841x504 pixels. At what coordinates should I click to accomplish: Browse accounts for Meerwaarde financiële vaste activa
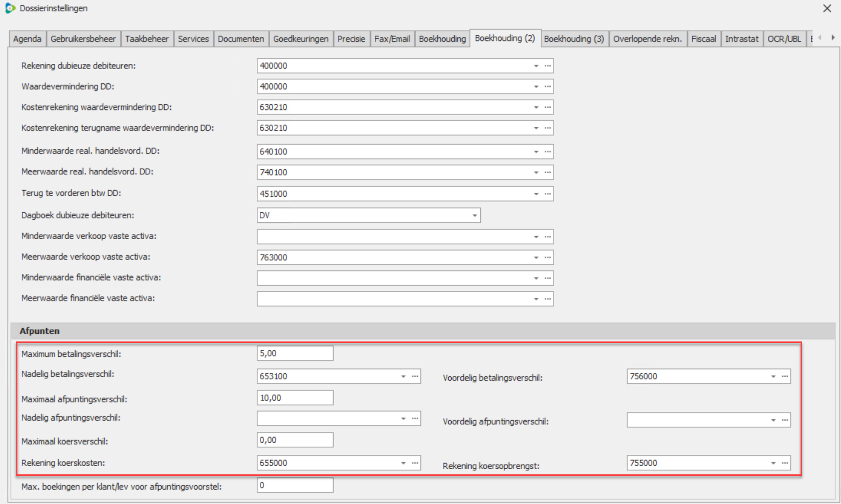pyautogui.click(x=547, y=299)
